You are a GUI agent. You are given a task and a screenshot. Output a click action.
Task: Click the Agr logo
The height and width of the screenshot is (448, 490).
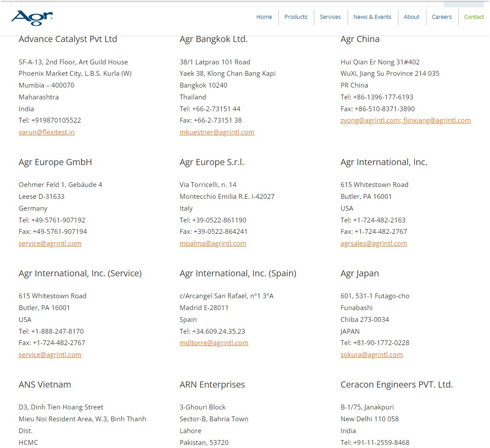tap(32, 18)
